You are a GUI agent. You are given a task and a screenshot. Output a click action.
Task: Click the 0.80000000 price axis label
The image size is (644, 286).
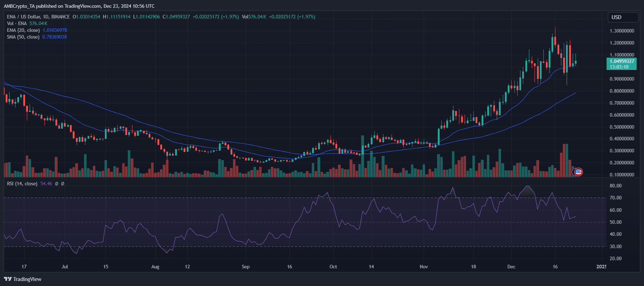[x=622, y=91]
